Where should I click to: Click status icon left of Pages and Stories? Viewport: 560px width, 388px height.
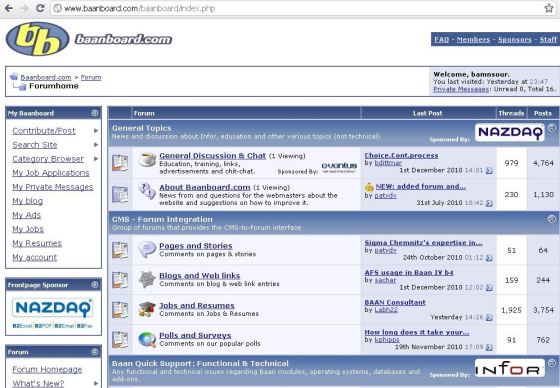120,250
